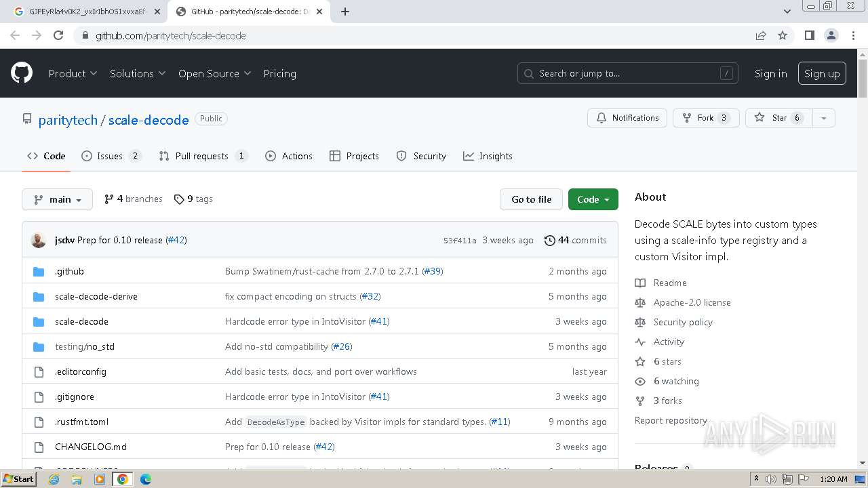The image size is (868, 488).
Task: Click the GitHub octocat logo
Action: [22, 73]
